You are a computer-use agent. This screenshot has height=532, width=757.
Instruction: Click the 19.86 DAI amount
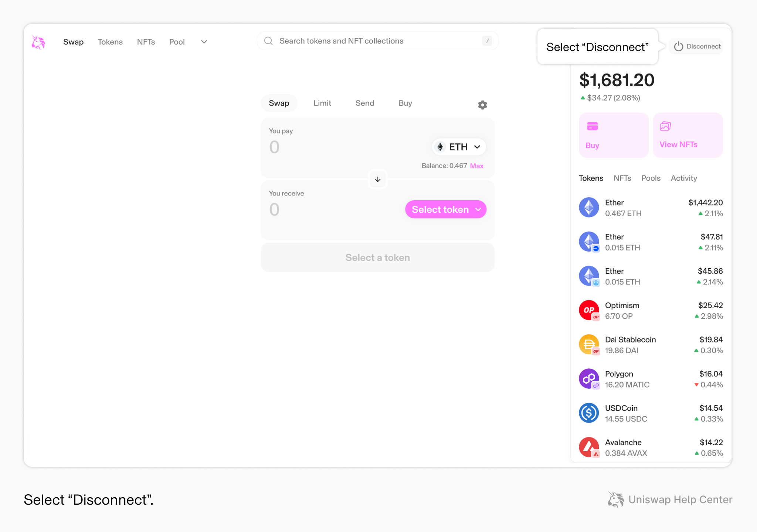pyautogui.click(x=622, y=351)
